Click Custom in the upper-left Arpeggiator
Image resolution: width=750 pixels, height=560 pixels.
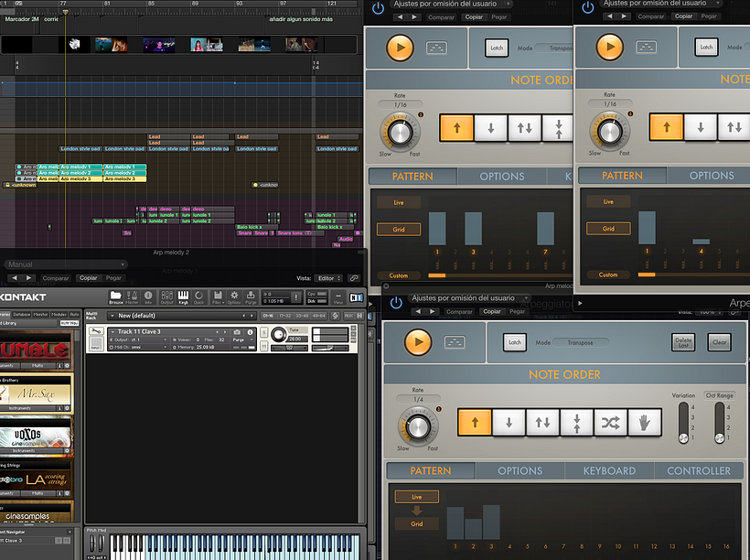(399, 275)
